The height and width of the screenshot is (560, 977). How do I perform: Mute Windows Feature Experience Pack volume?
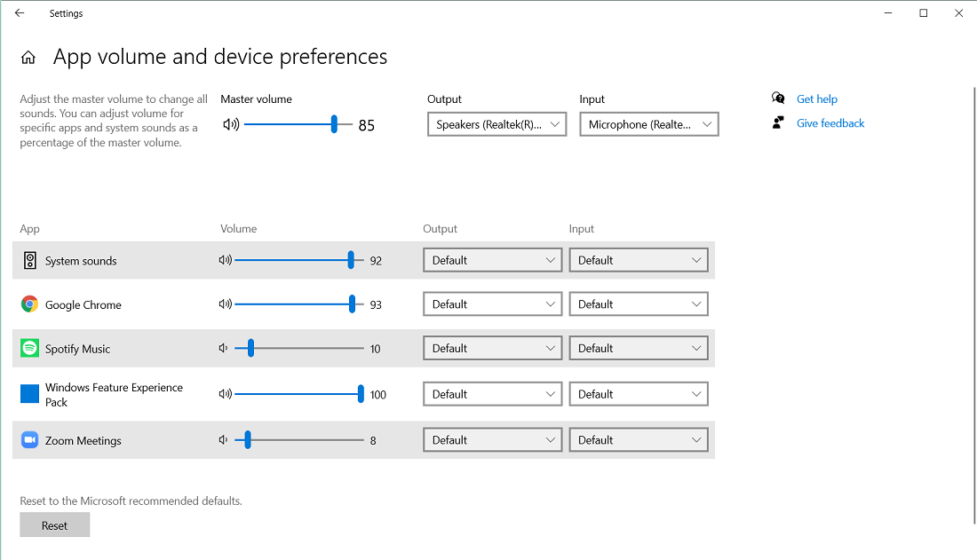point(225,394)
